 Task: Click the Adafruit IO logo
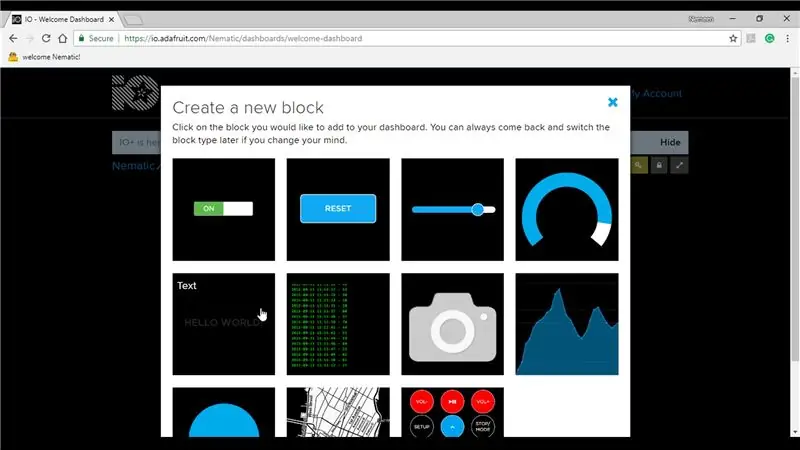pos(136,93)
